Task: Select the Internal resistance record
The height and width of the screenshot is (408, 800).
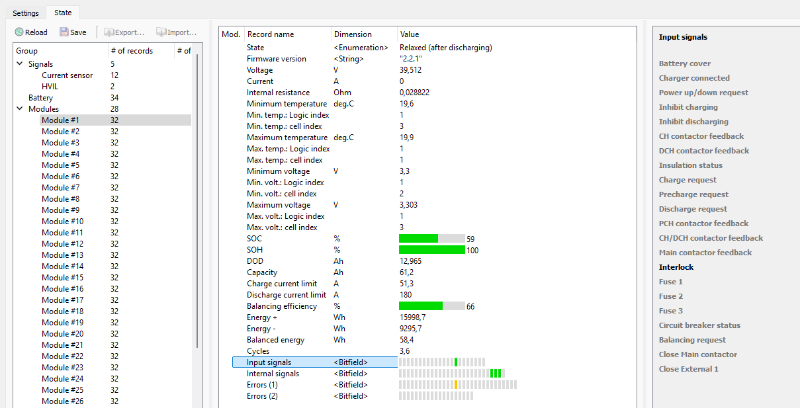Action: click(x=278, y=92)
